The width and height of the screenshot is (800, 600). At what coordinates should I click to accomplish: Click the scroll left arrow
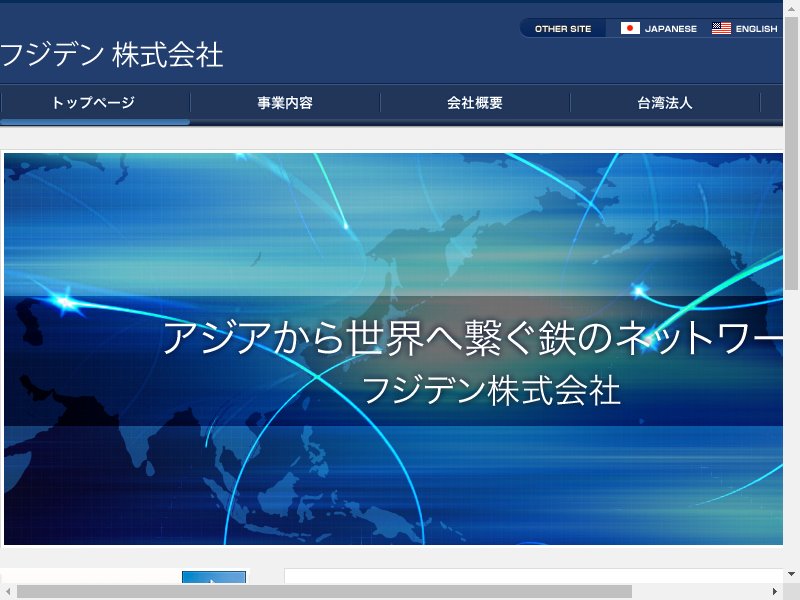point(8,591)
